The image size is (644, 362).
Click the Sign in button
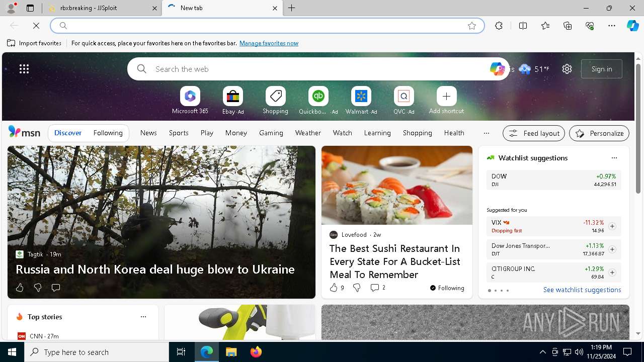pos(602,69)
